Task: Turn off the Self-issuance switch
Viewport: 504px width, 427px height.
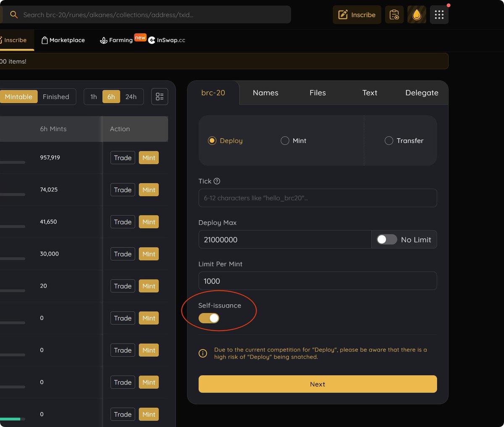Action: pyautogui.click(x=209, y=318)
